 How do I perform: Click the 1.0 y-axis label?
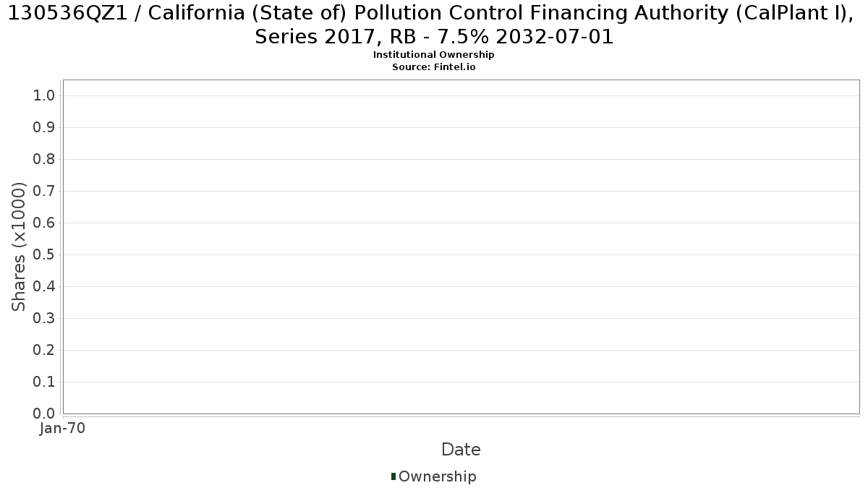pyautogui.click(x=44, y=96)
